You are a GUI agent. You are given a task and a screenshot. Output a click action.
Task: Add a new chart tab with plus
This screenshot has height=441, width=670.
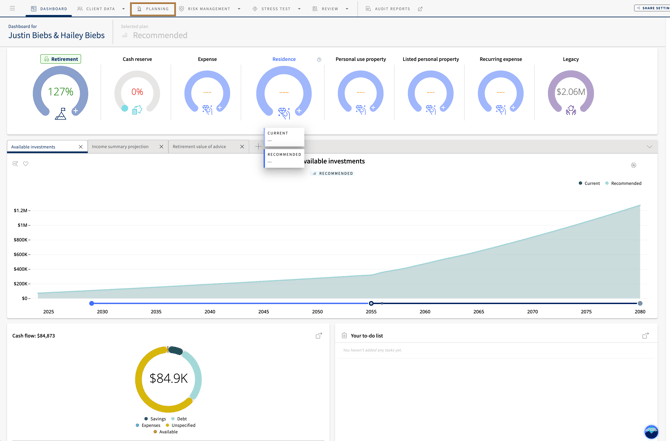pyautogui.click(x=258, y=147)
